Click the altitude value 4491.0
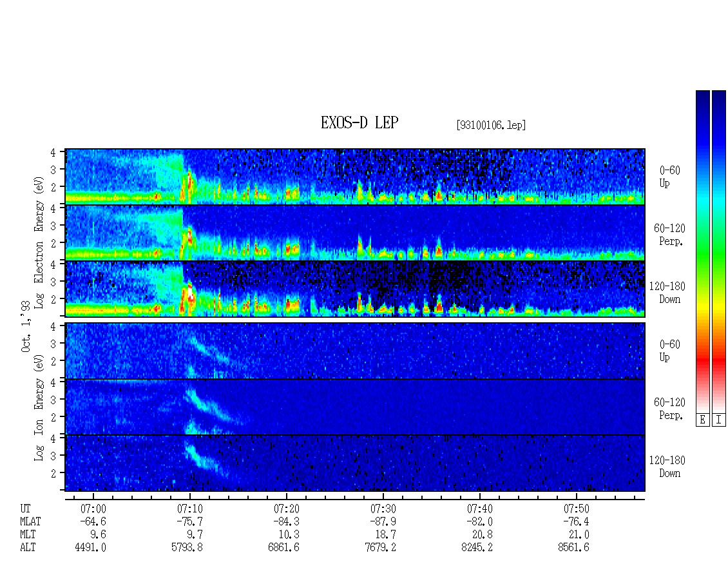 pos(91,548)
